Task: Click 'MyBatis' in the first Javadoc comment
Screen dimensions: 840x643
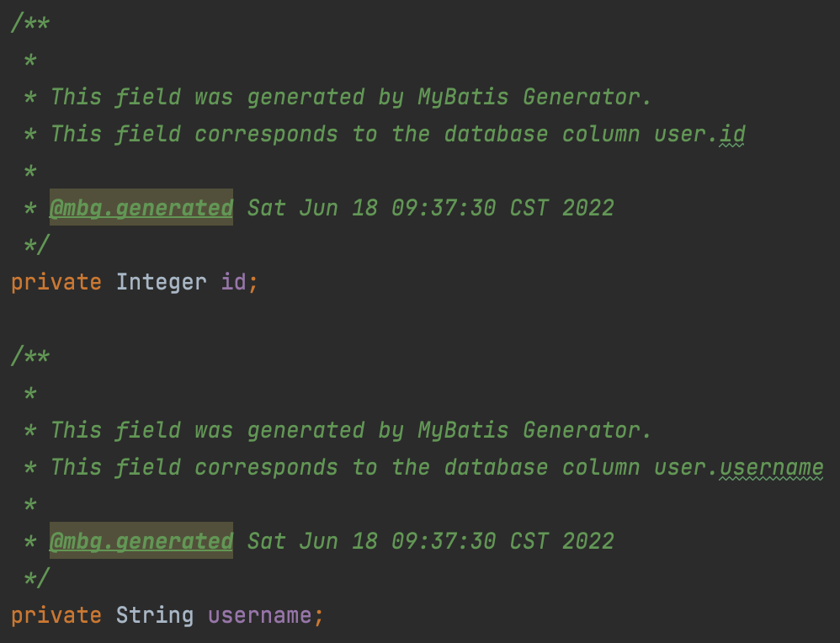Action: [463, 97]
